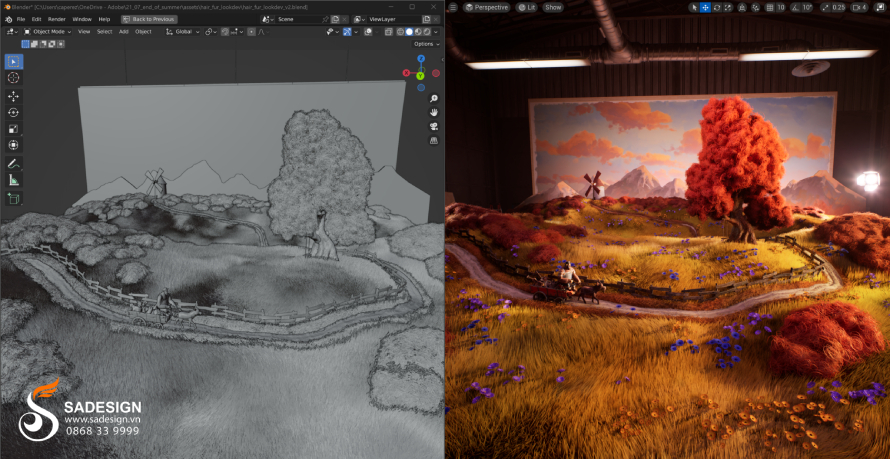Select the Transform tool in Blender toolbar
Screen dimensions: 890x459
point(14,145)
